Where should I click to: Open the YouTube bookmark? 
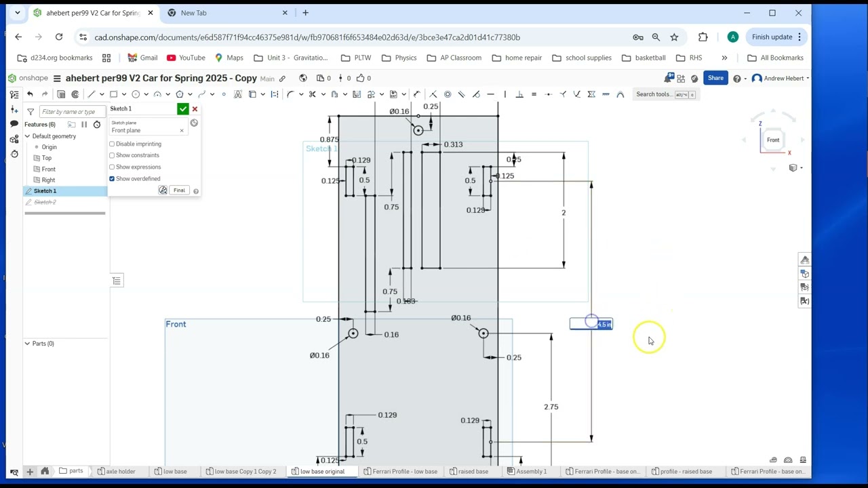[x=186, y=58]
